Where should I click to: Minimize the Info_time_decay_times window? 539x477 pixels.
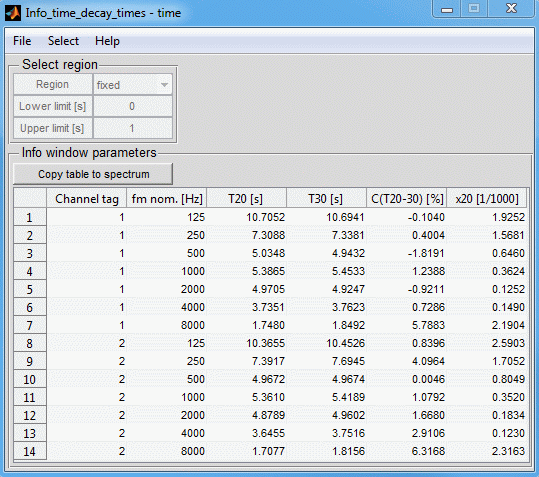pos(447,9)
